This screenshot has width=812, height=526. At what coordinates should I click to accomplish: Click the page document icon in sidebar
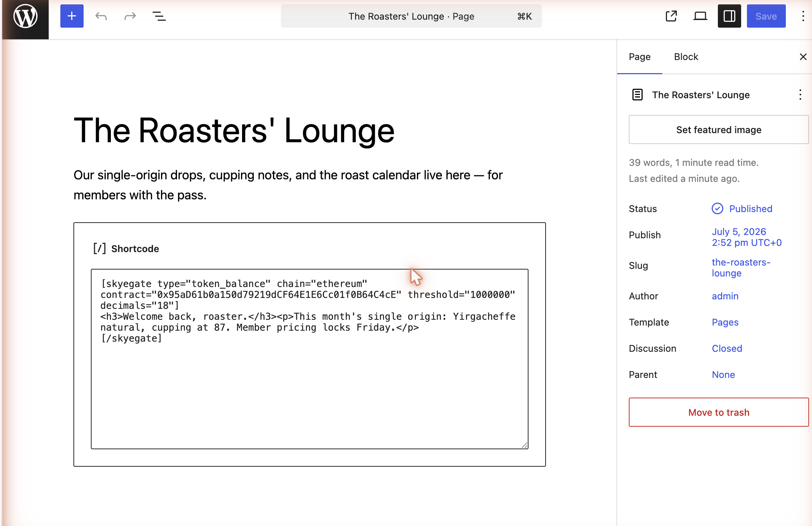(x=638, y=95)
